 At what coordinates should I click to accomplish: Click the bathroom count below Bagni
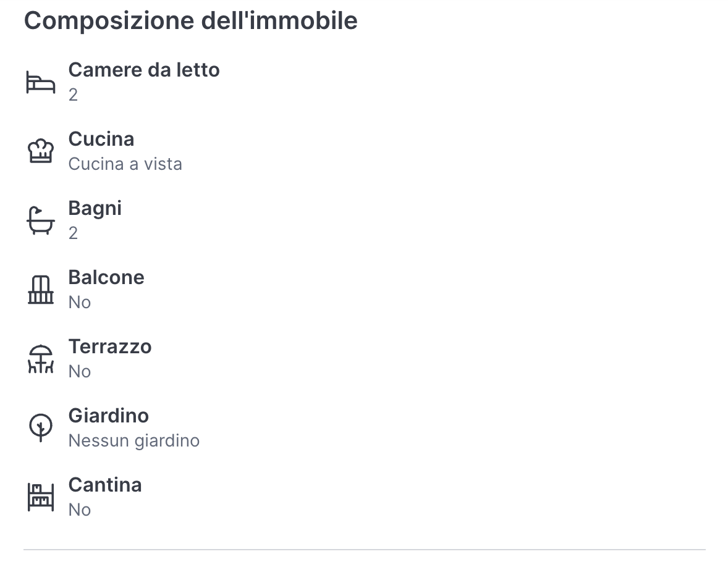click(x=73, y=233)
